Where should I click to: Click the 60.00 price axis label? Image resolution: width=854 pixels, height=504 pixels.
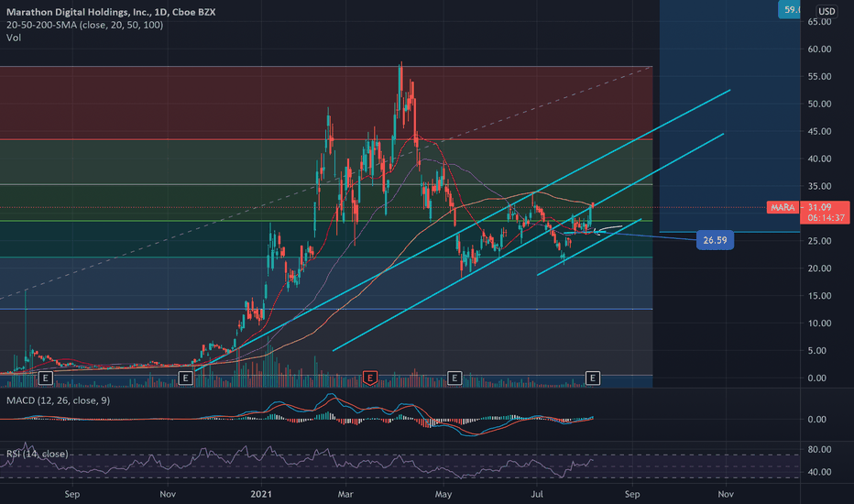pos(819,49)
